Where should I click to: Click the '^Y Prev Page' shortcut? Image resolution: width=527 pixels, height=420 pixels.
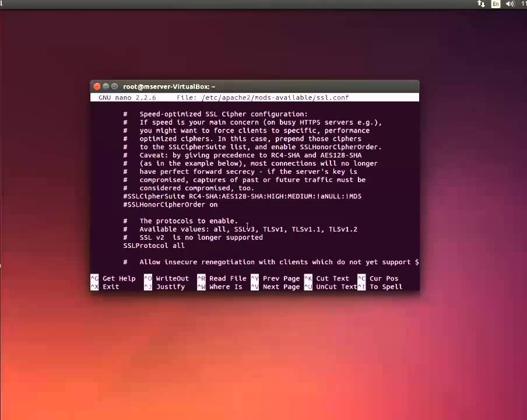coord(275,278)
